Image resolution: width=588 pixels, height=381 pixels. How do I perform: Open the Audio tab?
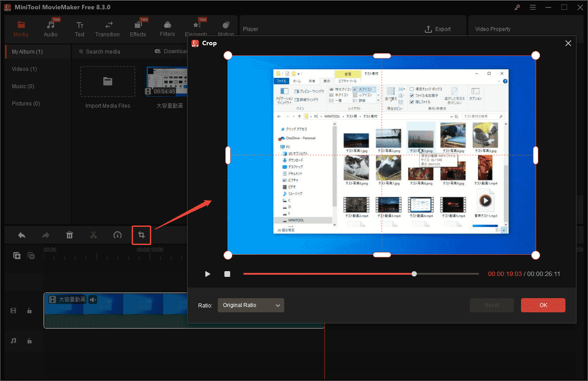pyautogui.click(x=51, y=29)
